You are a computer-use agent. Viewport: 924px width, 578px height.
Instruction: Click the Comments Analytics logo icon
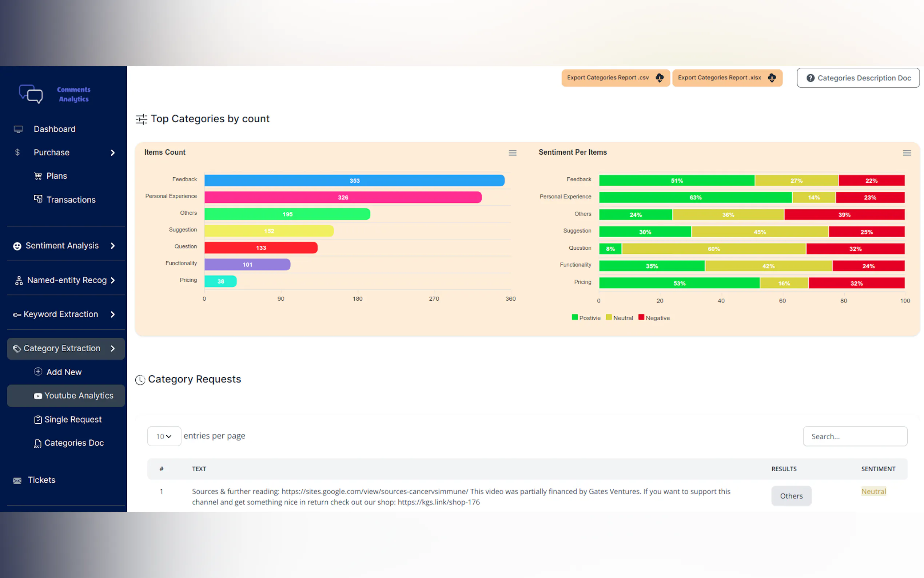[x=31, y=94]
